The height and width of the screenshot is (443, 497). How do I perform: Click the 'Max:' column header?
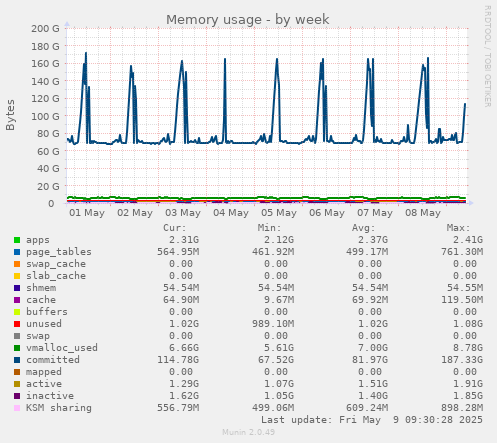459,228
